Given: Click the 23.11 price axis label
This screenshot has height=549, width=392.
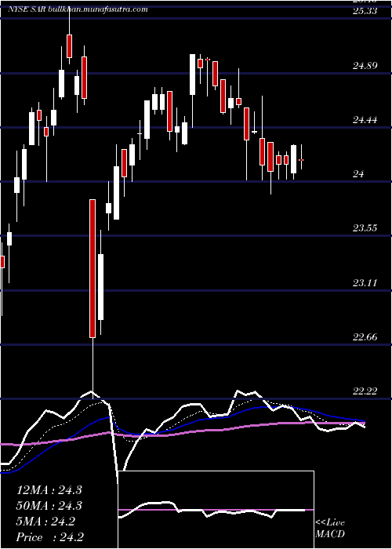Looking at the screenshot, I should (365, 282).
